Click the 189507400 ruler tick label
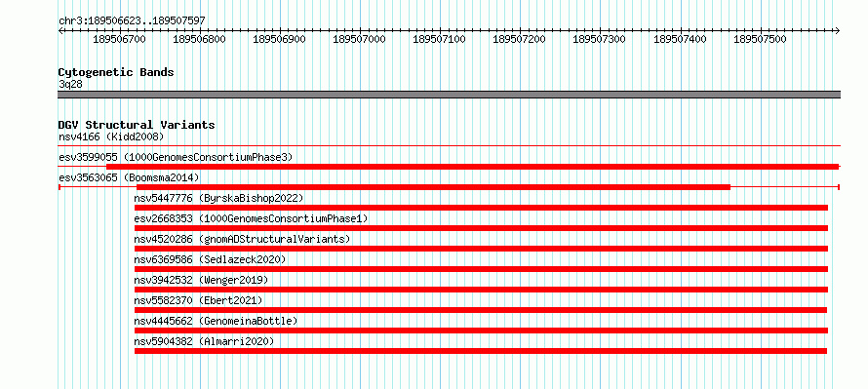 681,39
